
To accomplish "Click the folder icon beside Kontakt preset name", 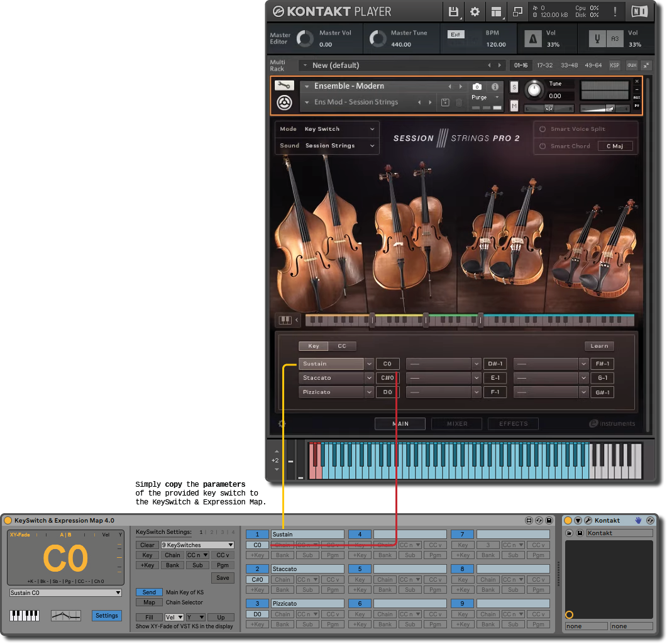I will tap(569, 533).
